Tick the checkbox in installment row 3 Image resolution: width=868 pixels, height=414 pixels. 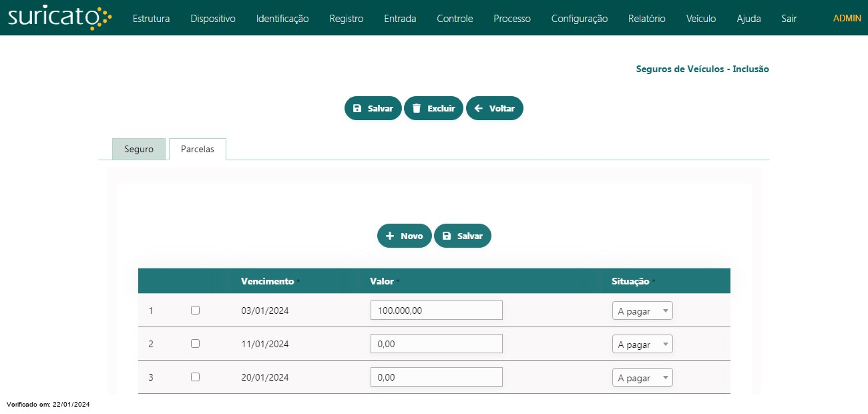click(x=195, y=377)
